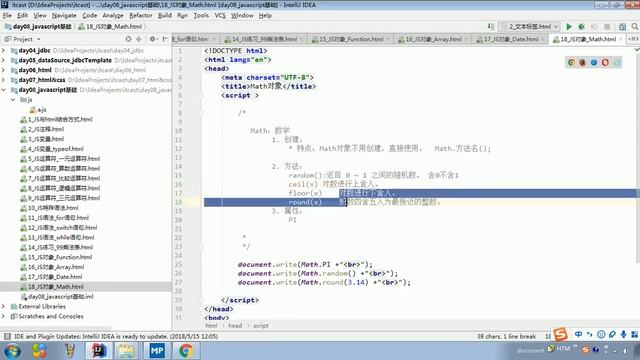The image size is (640, 360).
Task: Open Project panel settings gear
Action: point(153,39)
